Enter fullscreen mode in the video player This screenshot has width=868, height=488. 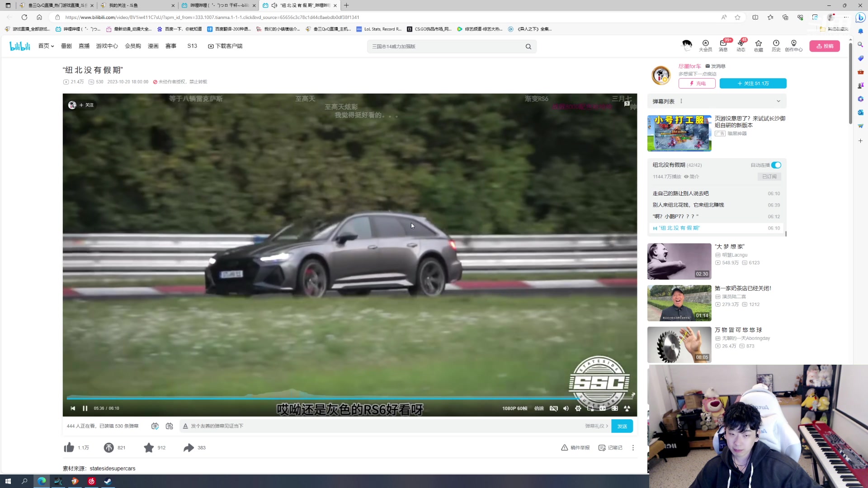click(x=627, y=408)
